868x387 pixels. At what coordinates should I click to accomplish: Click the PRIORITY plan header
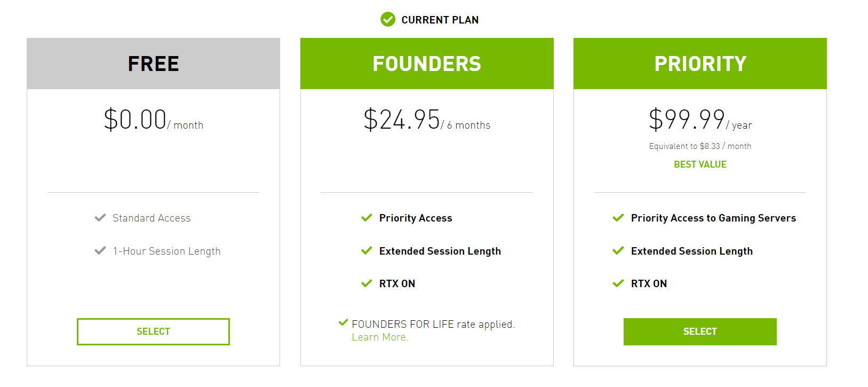pos(700,64)
